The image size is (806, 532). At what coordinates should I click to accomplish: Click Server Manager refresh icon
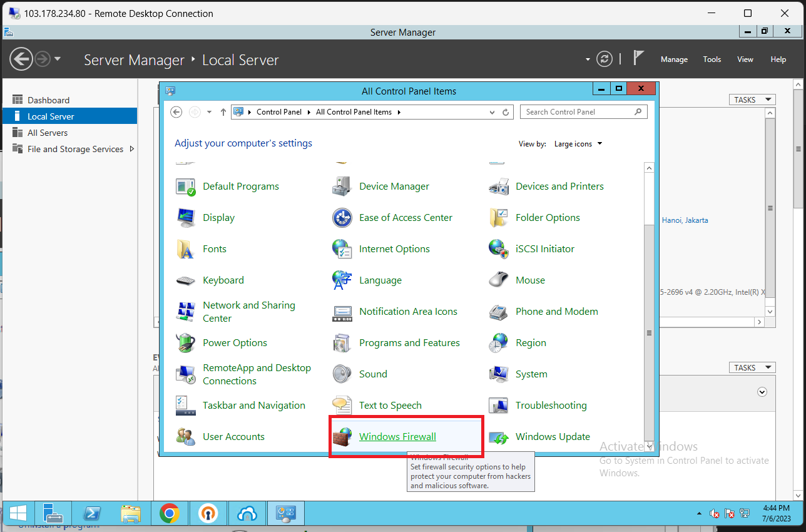(x=604, y=59)
